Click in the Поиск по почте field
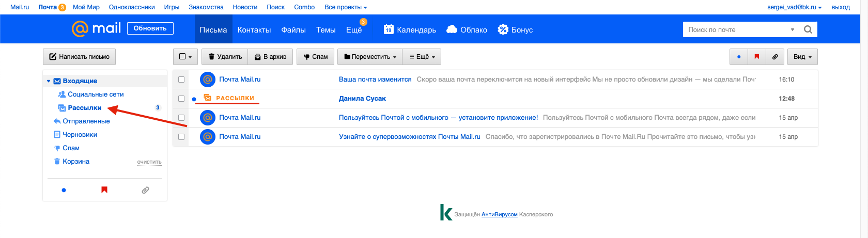Image resolution: width=868 pixels, height=238 pixels. (x=734, y=29)
